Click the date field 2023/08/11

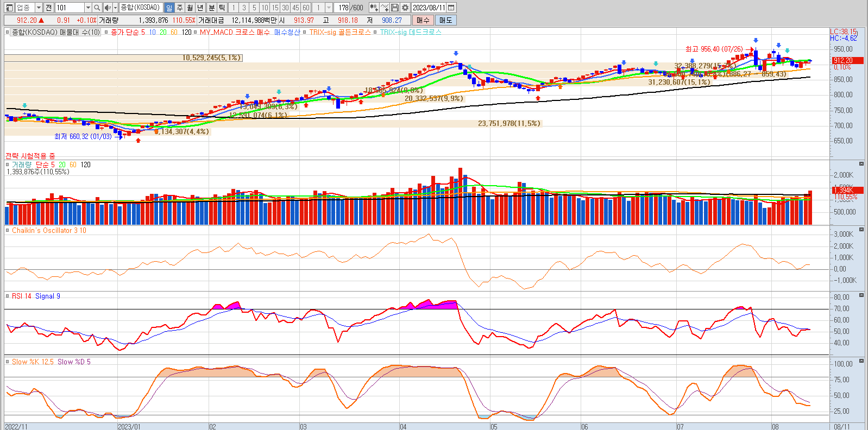tap(429, 8)
